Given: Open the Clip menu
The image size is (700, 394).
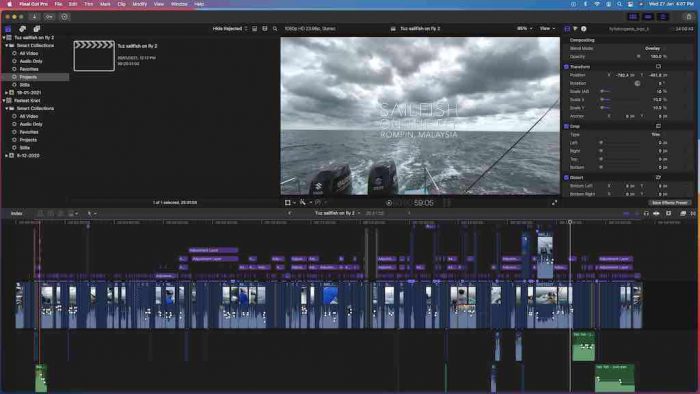Looking at the screenshot, I should (121, 4).
